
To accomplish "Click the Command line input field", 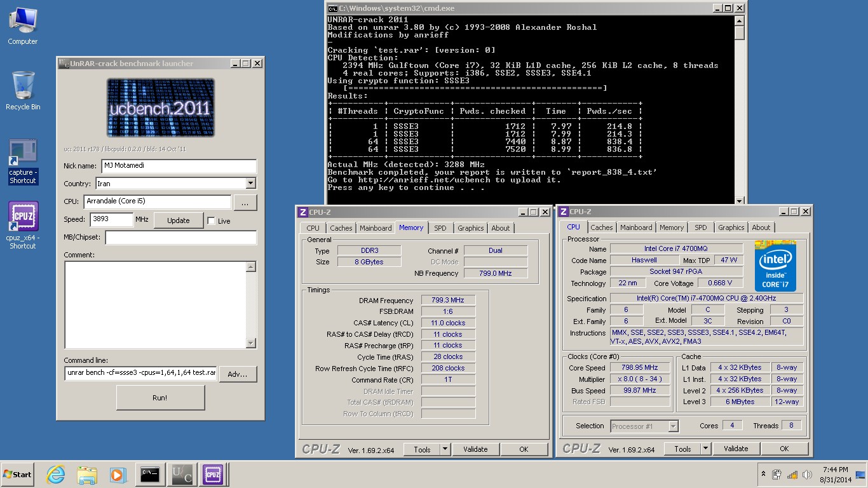I will [140, 373].
